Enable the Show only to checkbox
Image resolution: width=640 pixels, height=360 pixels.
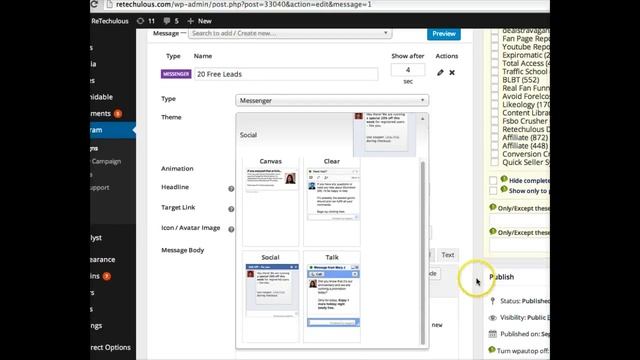coord(493,191)
